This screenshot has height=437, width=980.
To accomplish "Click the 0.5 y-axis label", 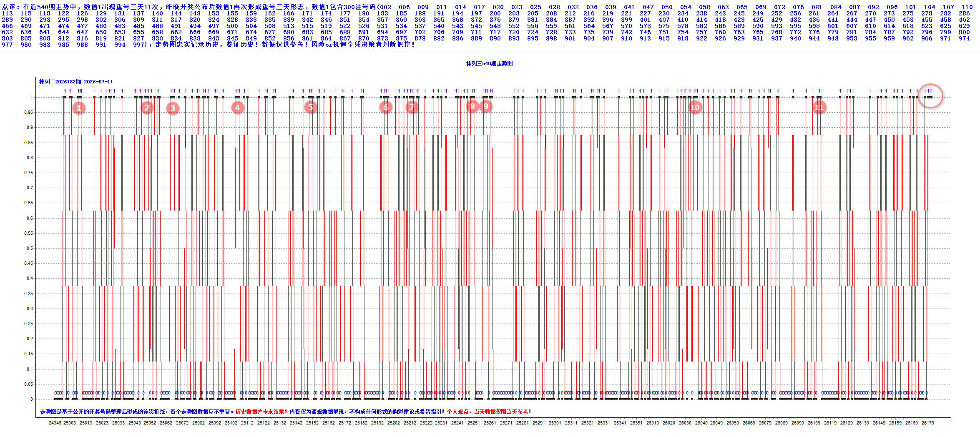I will pos(30,248).
